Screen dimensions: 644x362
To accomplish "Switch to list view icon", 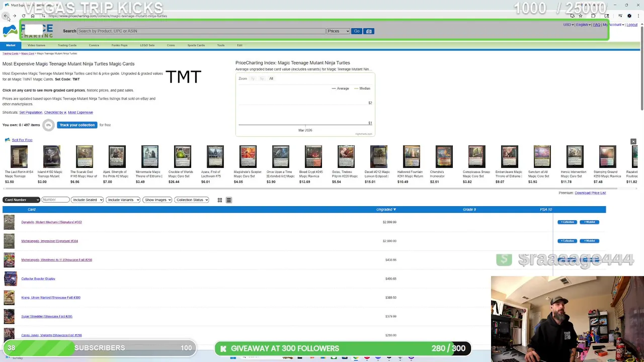I will (228, 200).
